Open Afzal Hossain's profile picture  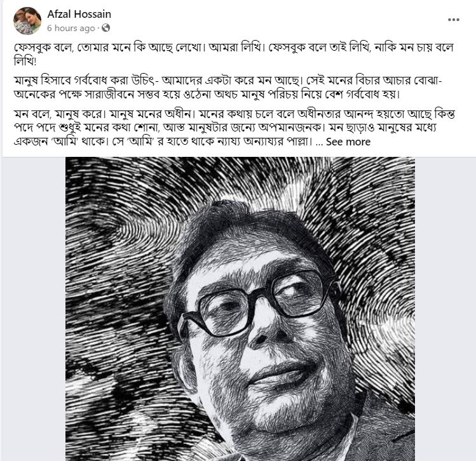(x=27, y=20)
